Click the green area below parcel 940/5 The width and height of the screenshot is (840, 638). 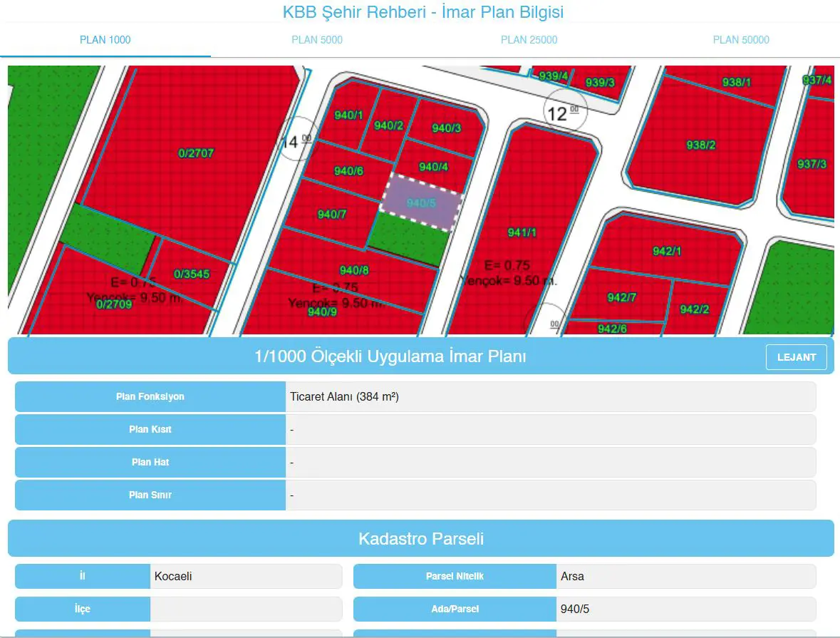pyautogui.click(x=409, y=239)
